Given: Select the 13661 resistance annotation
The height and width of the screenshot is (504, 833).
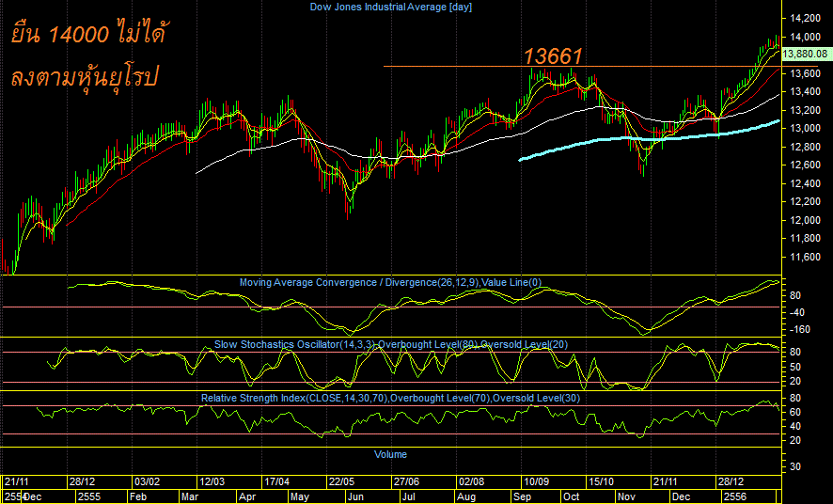Looking at the screenshot, I should 554,55.
